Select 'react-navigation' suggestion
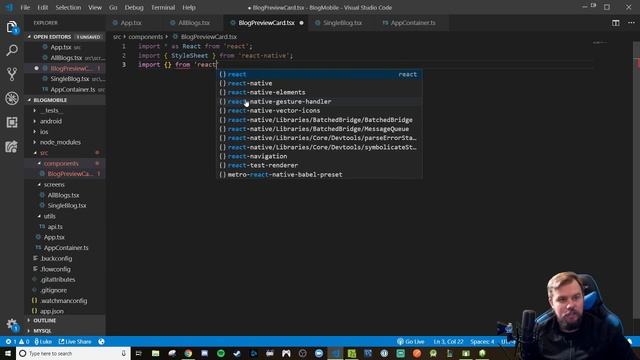The width and height of the screenshot is (640, 360). [319, 156]
